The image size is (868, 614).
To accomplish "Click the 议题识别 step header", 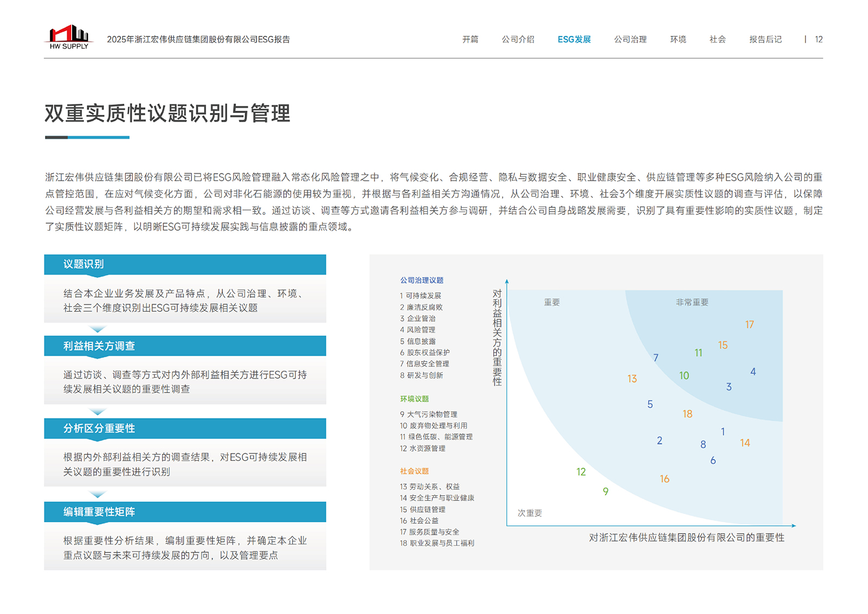I will [x=185, y=264].
